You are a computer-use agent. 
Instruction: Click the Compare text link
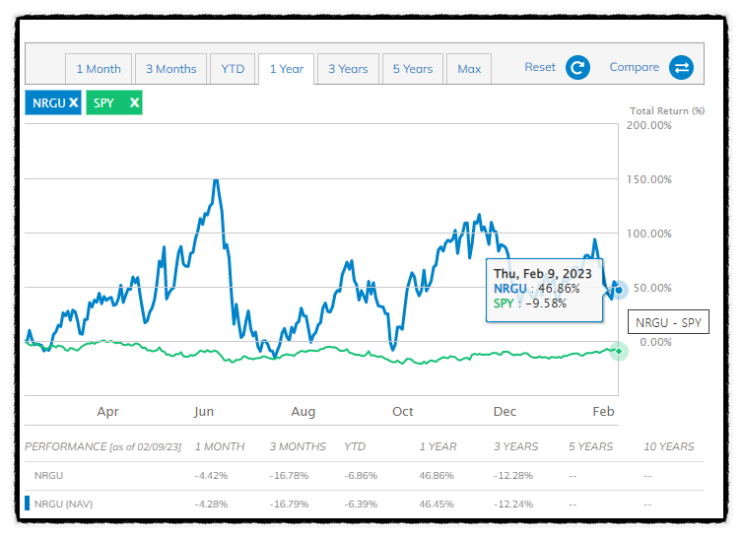pyautogui.click(x=634, y=67)
